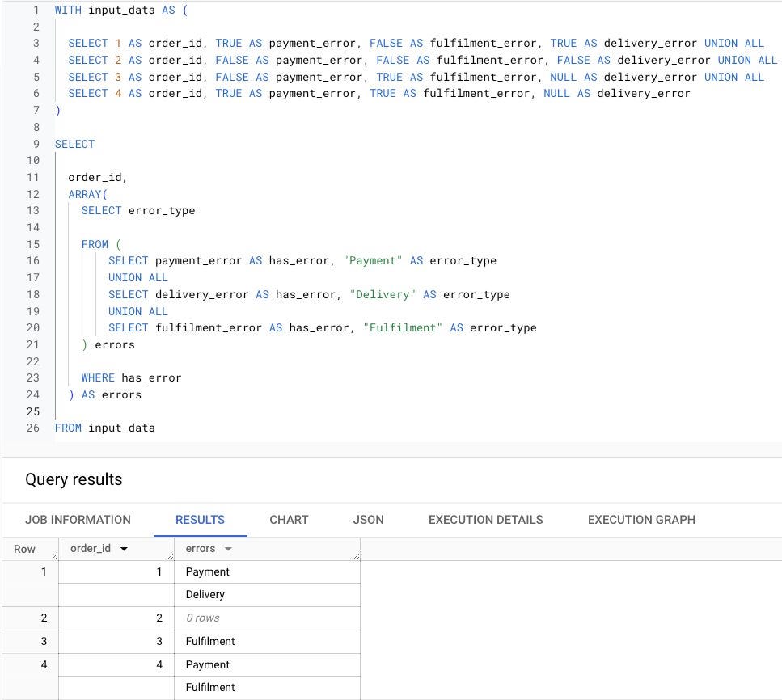Click the errors column resize handle
Image resolution: width=782 pixels, height=700 pixels.
pos(356,556)
